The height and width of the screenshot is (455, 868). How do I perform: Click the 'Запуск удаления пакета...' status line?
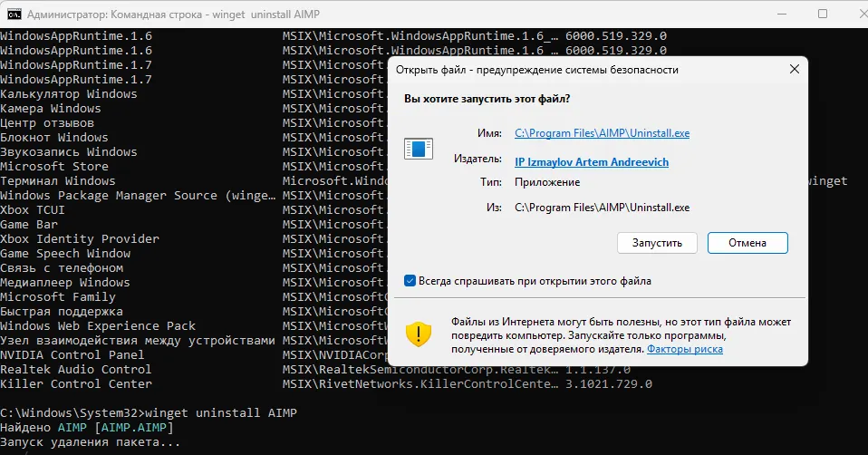91,441
